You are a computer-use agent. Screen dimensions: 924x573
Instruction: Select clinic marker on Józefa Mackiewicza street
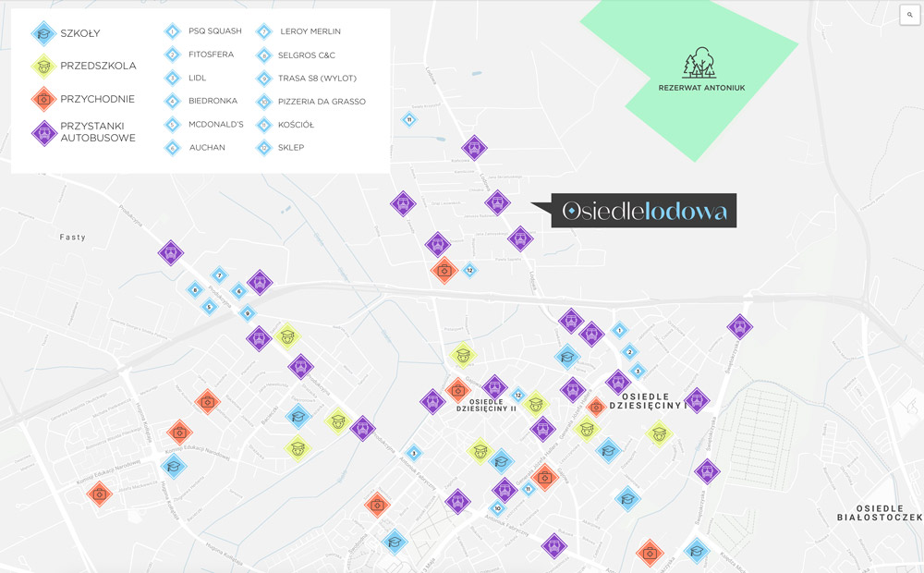pos(99,494)
